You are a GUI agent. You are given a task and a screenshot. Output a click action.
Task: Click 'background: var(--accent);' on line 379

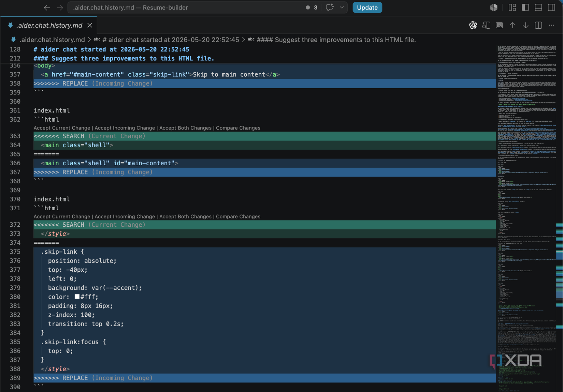[x=95, y=288]
